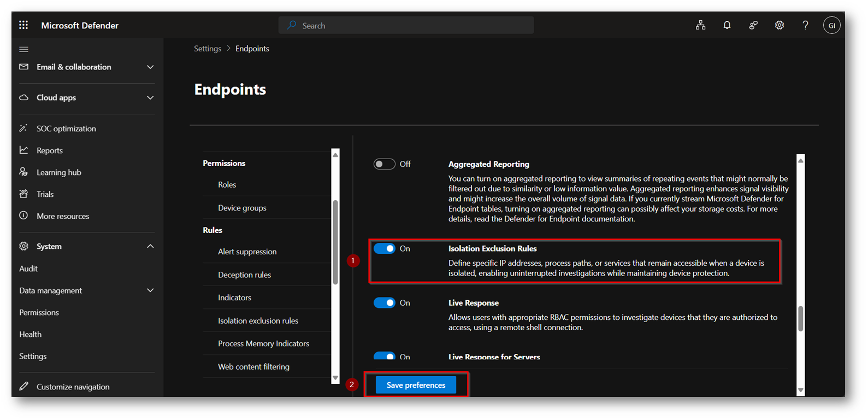The image size is (868, 420).
Task: Click the Search input field
Action: pyautogui.click(x=406, y=25)
